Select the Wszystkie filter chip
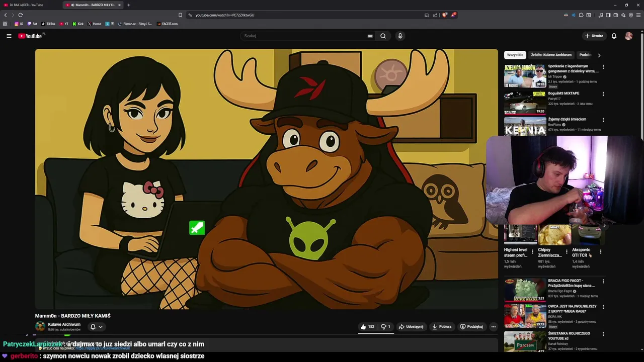 pyautogui.click(x=515, y=55)
